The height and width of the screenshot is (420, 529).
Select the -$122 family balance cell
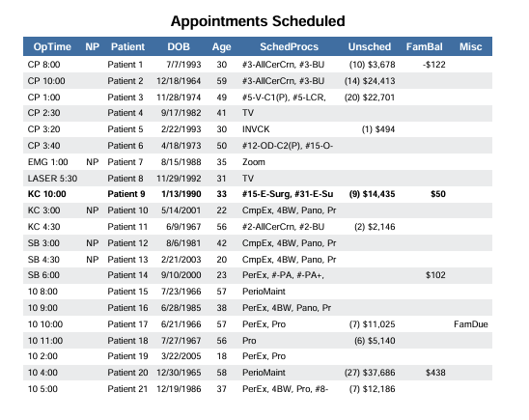tap(433, 65)
